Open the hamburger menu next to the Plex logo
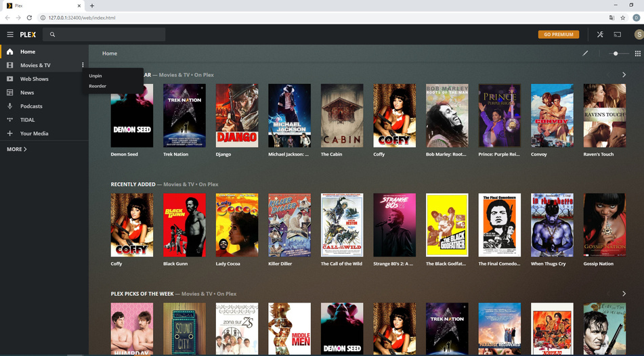This screenshot has width=644, height=356. (10, 35)
